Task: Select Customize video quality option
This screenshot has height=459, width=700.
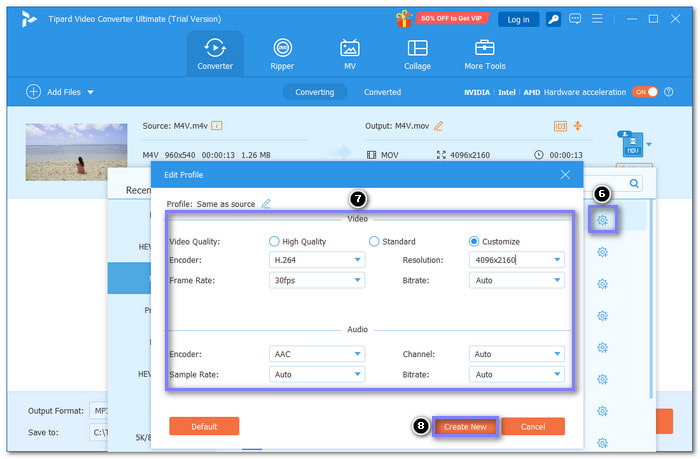Action: 494,242
